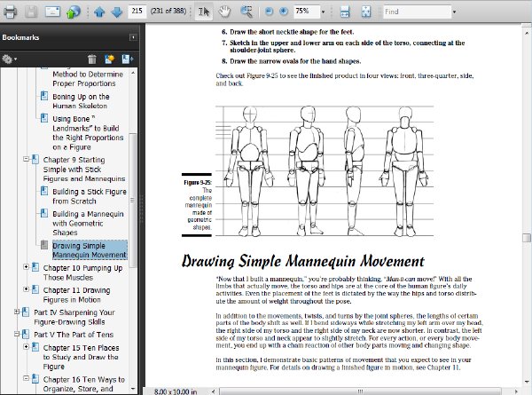Expand the Part IV bookmark node
The height and width of the screenshot is (395, 532).
(x=16, y=312)
